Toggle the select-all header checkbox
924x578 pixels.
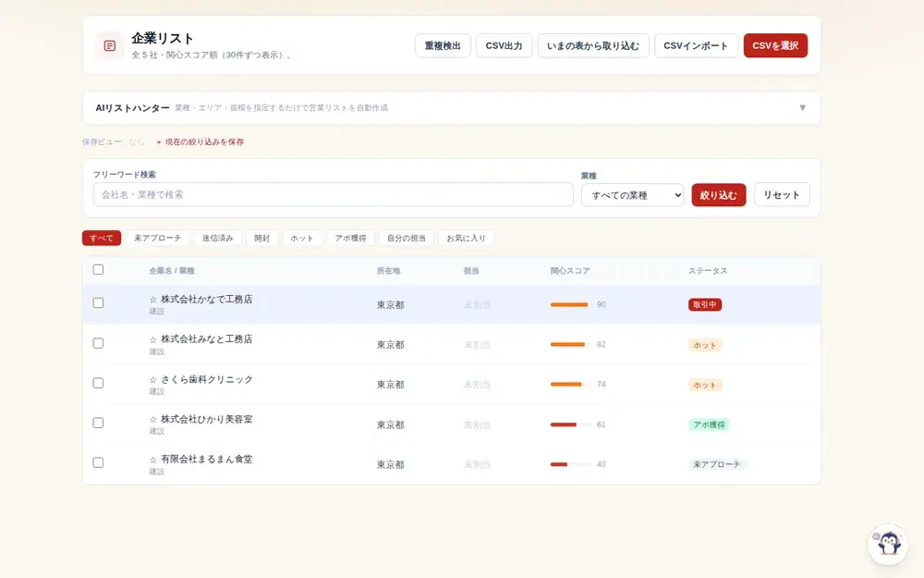[x=99, y=269]
